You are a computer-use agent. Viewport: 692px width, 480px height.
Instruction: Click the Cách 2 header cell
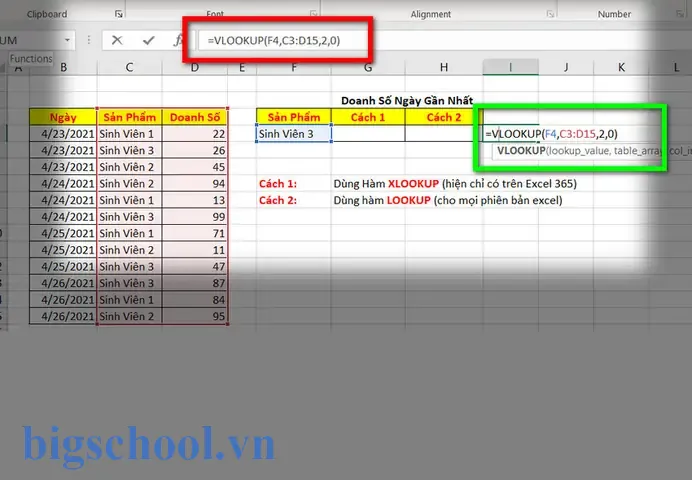[x=444, y=117]
